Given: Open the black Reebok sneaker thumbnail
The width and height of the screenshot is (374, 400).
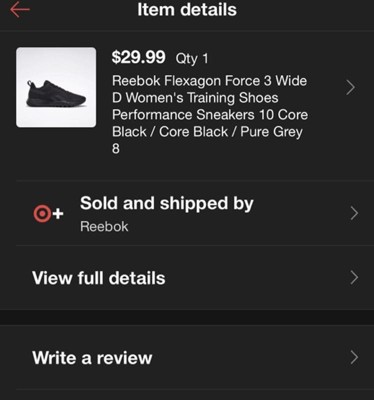Looking at the screenshot, I should click(x=56, y=87).
